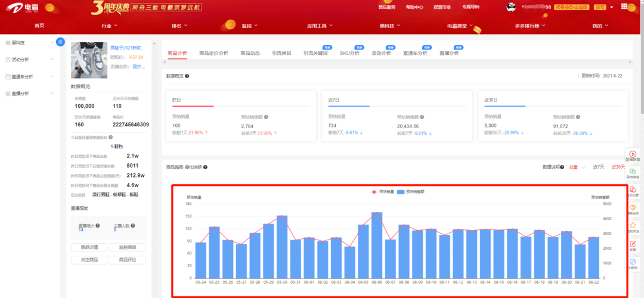Viewport: 644px width, 298px height.
Task: Open the 帮助中心 link in the header
Action: click(414, 7)
